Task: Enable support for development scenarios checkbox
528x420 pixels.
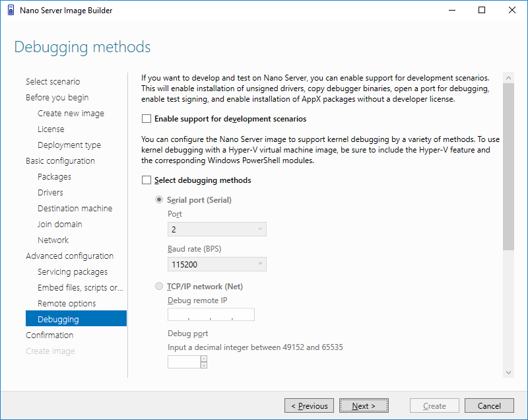Action: [146, 119]
